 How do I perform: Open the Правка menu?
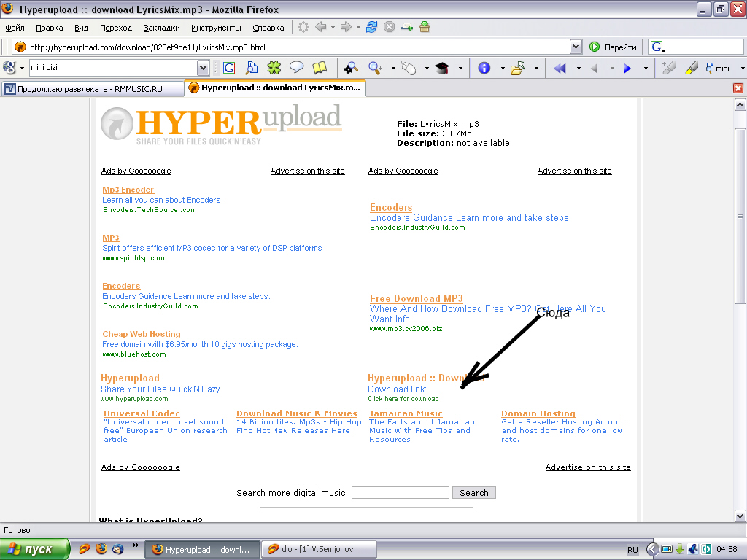[50, 28]
